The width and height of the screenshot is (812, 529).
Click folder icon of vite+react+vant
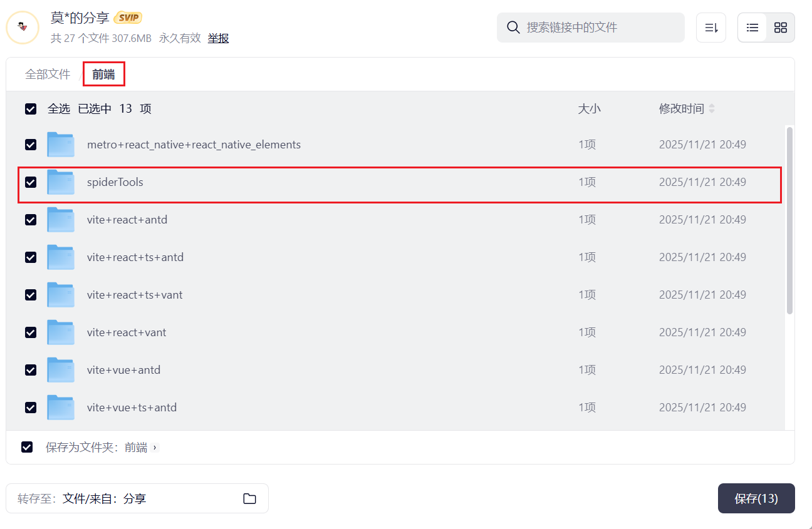click(x=61, y=332)
